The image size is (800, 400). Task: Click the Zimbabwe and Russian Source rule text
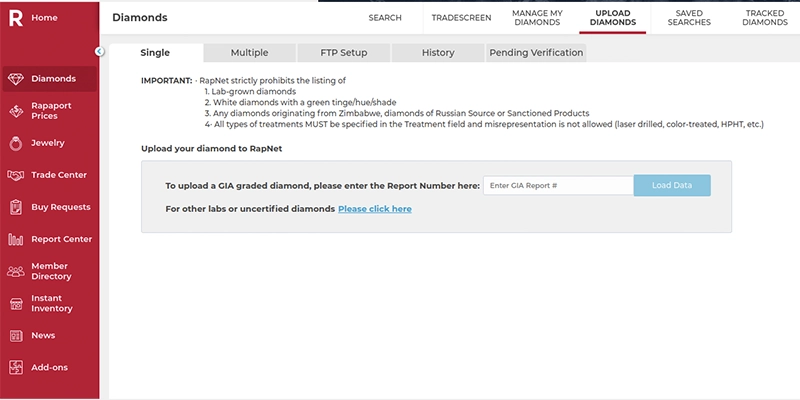click(397, 113)
